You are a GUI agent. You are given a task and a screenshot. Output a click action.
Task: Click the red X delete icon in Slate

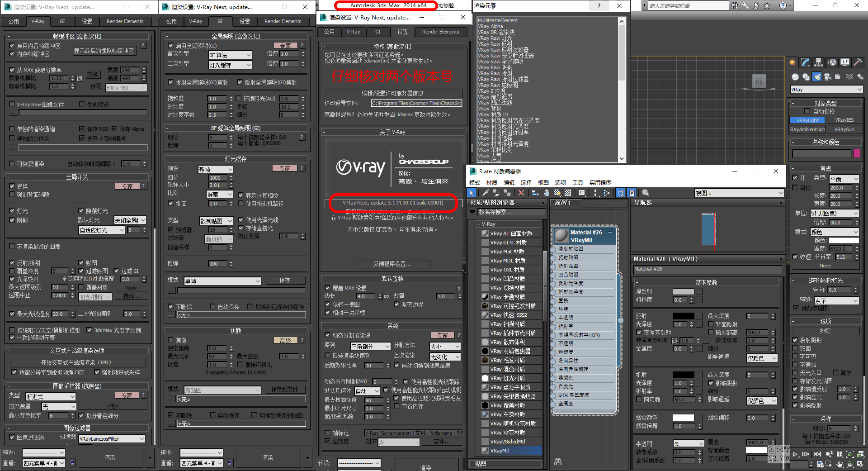pyautogui.click(x=521, y=193)
